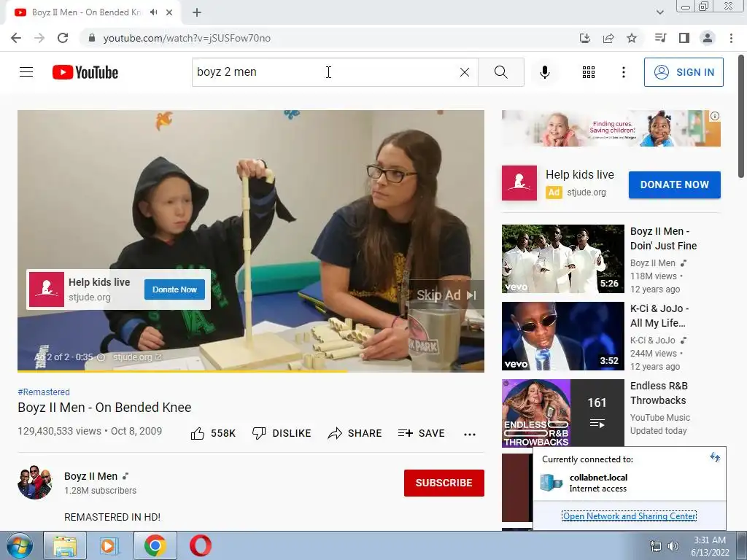Click the St. Jude logo in sidebar ad
The height and width of the screenshot is (560, 747).
point(519,183)
